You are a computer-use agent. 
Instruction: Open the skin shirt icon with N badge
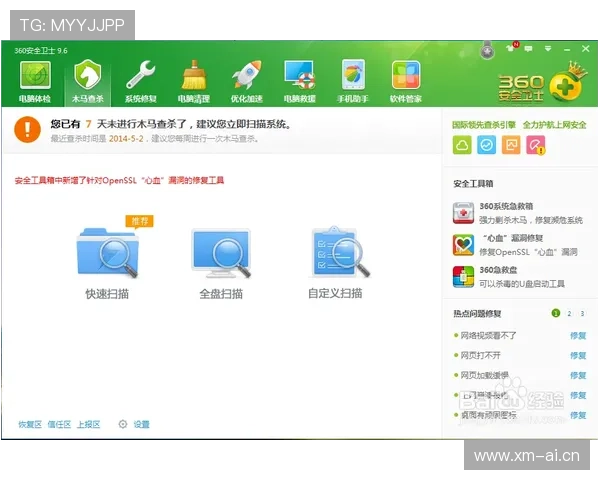coord(511,48)
